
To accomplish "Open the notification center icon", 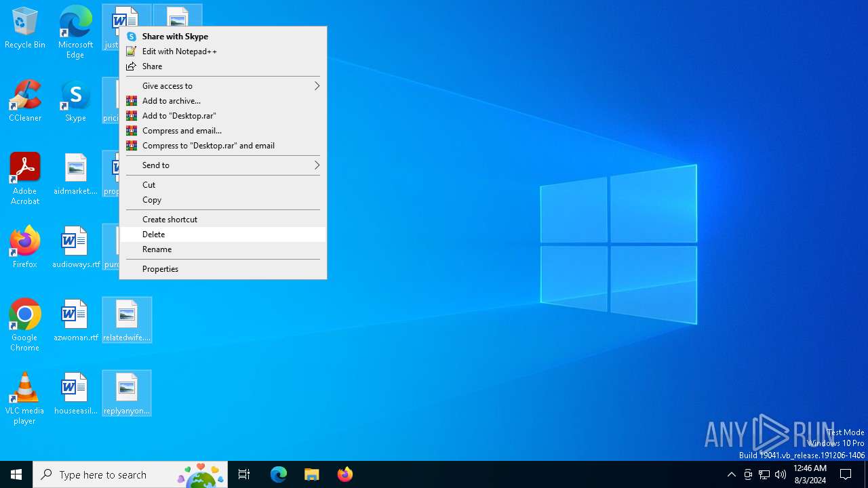I will pyautogui.click(x=846, y=474).
